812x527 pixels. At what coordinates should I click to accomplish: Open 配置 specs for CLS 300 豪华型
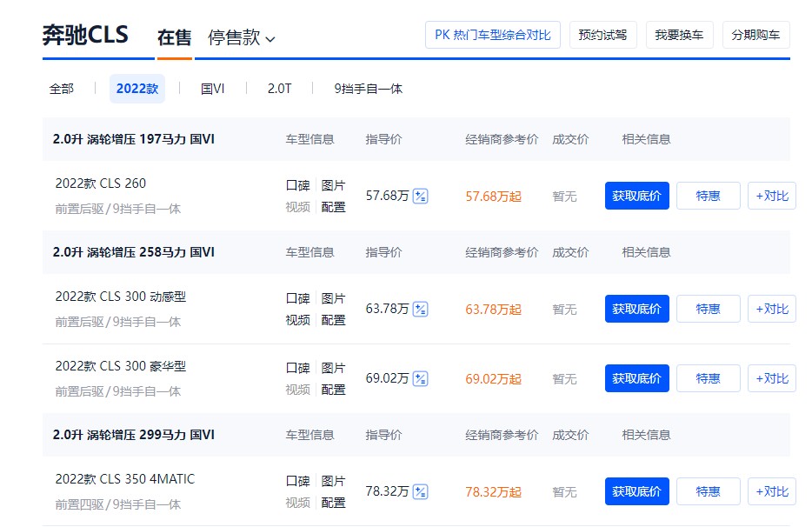pos(333,390)
